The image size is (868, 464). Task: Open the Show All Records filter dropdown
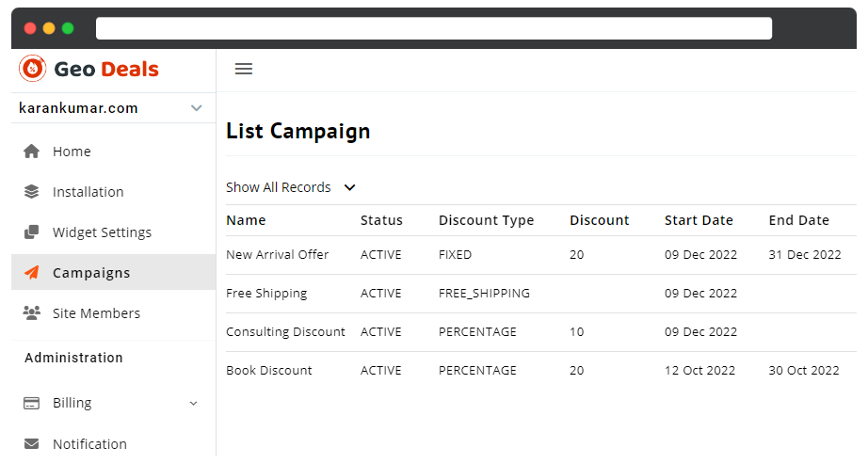pyautogui.click(x=291, y=187)
